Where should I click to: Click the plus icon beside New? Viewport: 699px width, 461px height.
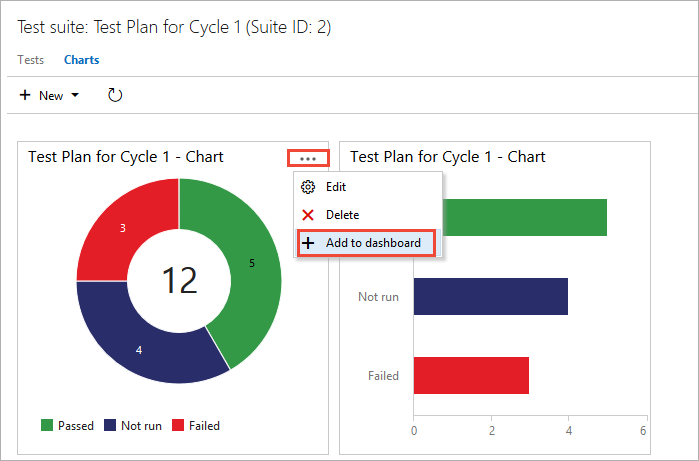click(x=25, y=96)
